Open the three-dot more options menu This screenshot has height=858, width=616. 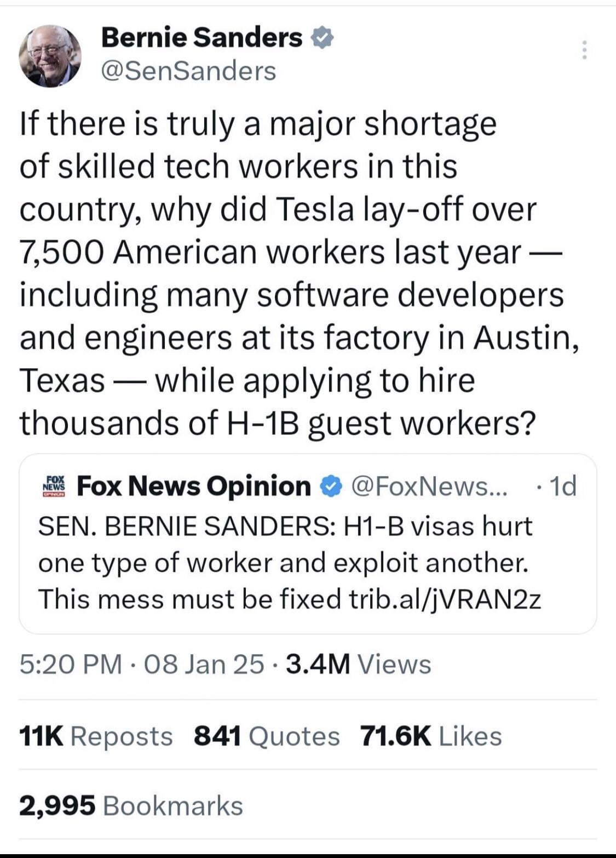[x=585, y=50]
